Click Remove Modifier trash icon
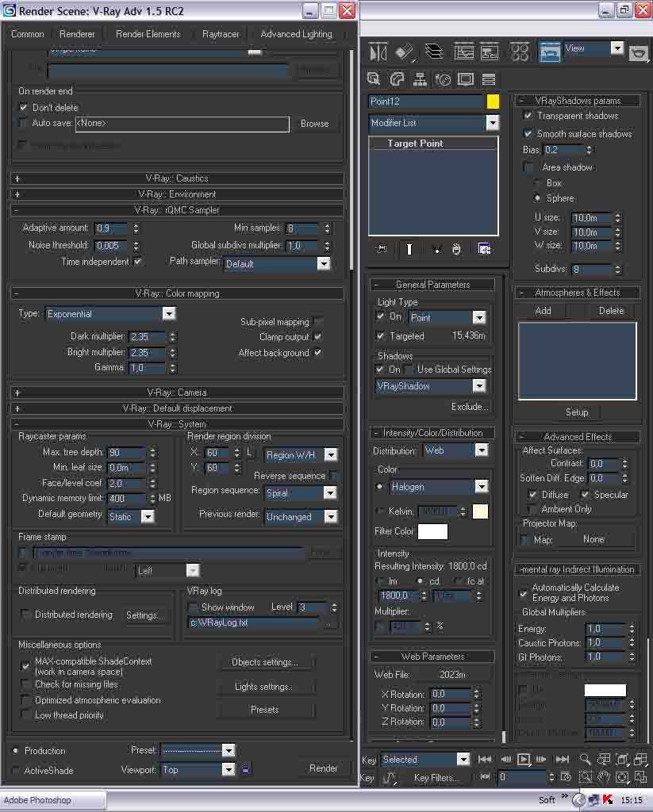This screenshot has width=653, height=812. 456,249
